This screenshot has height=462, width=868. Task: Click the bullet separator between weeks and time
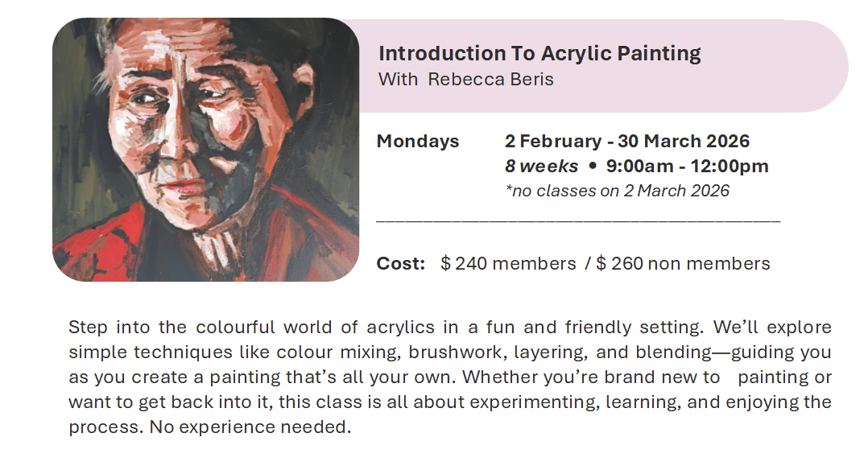(592, 167)
